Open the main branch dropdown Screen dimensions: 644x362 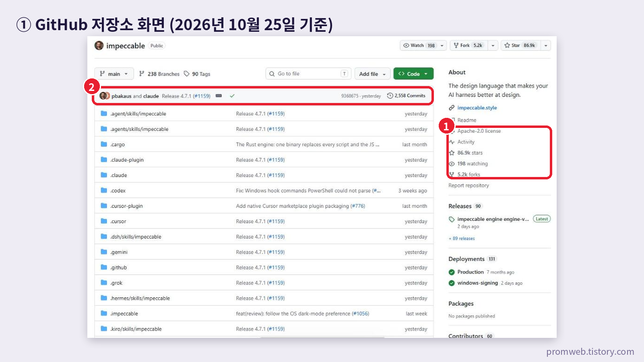pyautogui.click(x=114, y=74)
